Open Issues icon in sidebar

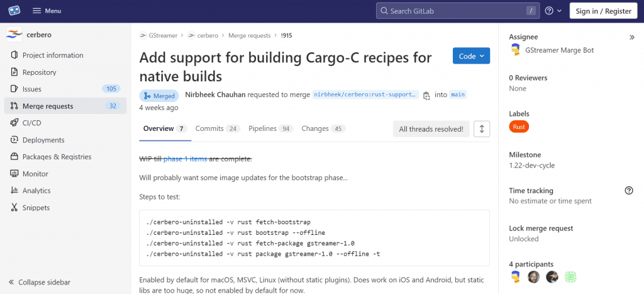[x=14, y=89]
